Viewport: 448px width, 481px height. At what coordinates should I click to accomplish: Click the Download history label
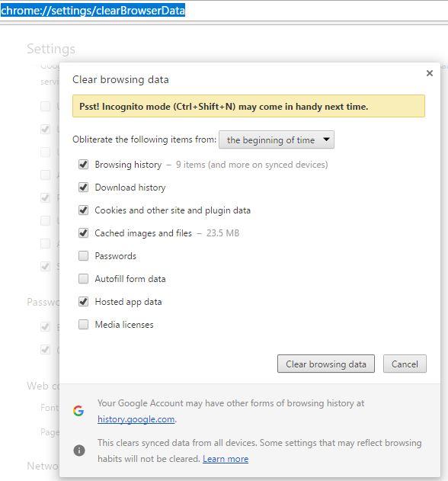[x=130, y=188]
